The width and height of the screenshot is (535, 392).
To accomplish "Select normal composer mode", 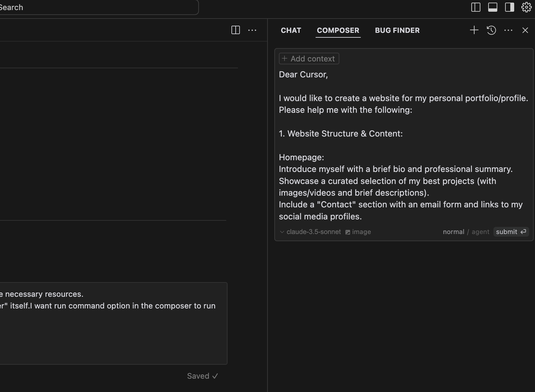I will point(453,232).
